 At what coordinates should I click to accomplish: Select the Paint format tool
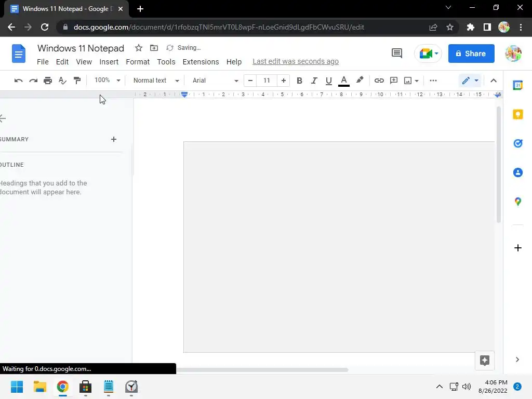pos(77,81)
